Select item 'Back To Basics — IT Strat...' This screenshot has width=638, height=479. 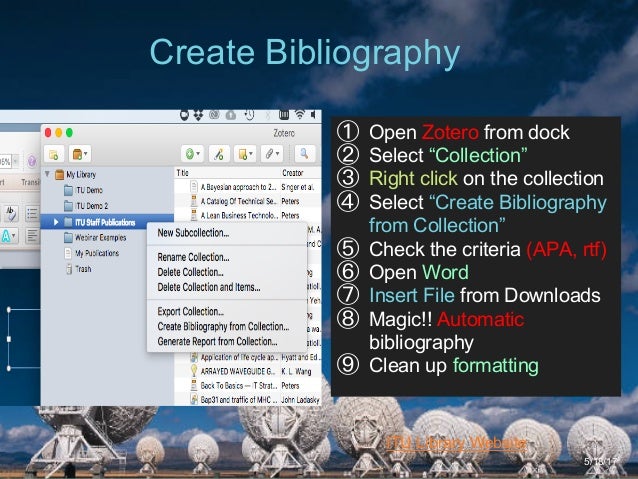(x=239, y=385)
